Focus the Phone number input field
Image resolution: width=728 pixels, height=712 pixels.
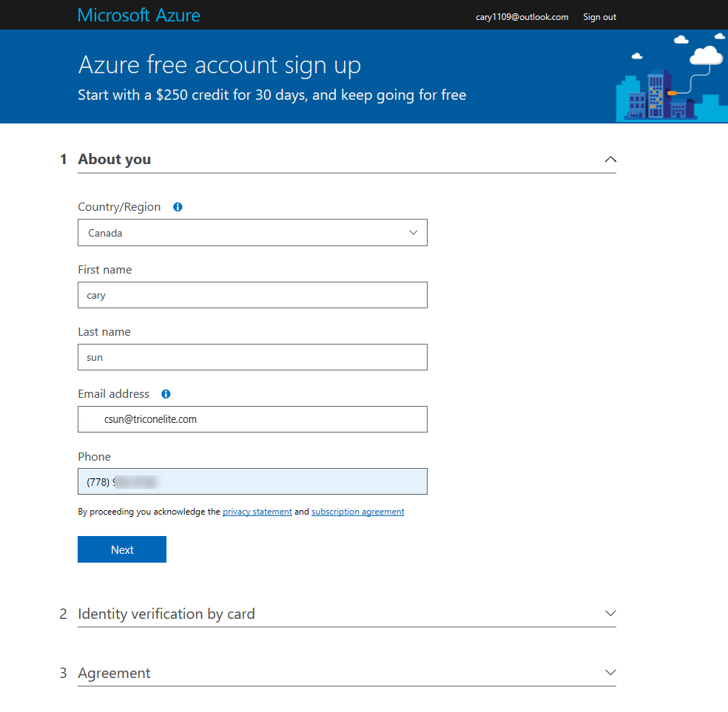(x=252, y=481)
